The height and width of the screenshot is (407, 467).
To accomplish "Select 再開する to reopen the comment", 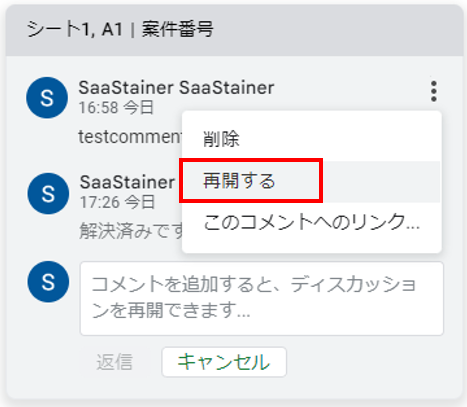I will [311, 181].
